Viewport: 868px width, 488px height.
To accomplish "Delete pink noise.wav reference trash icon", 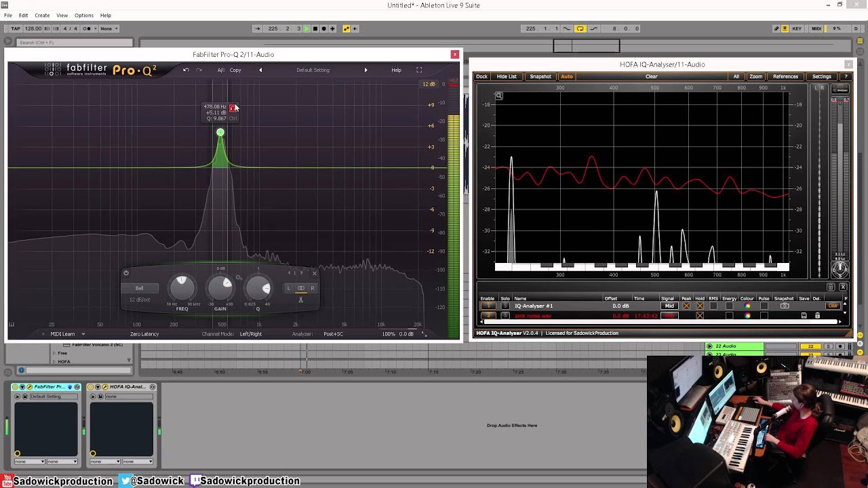I will point(817,315).
